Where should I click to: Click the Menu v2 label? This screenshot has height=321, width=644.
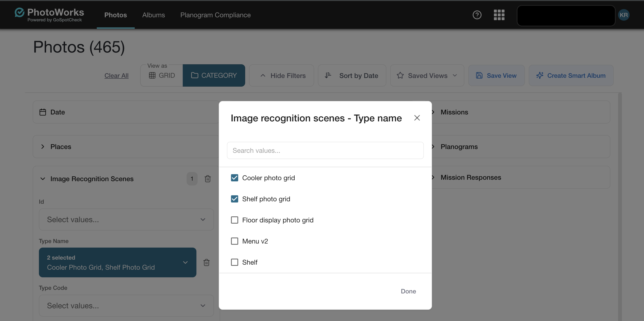255,241
